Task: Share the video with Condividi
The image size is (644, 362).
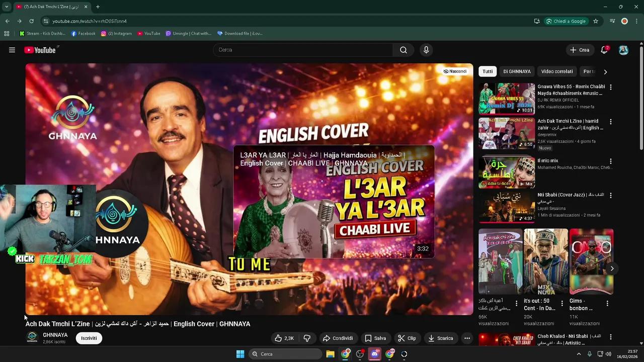Action: 338,338
